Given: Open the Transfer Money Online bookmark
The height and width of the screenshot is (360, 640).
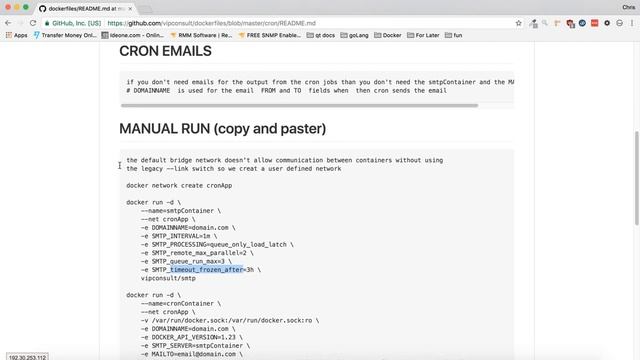Looking at the screenshot, I should point(65,36).
